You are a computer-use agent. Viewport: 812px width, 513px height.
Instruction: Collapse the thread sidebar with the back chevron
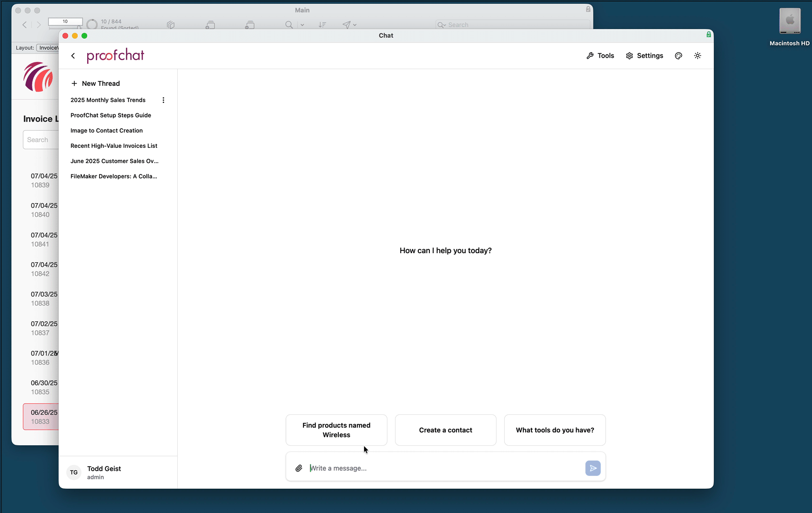coord(73,55)
